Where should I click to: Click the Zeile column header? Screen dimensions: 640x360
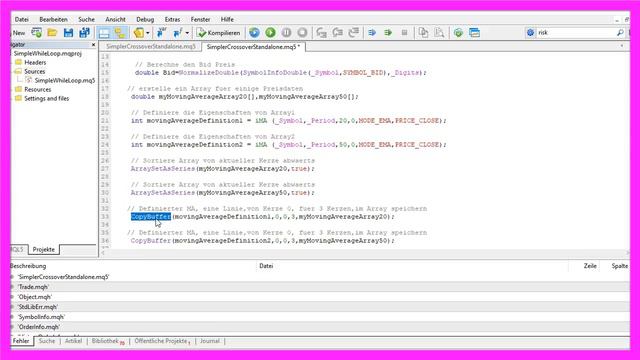click(x=590, y=266)
